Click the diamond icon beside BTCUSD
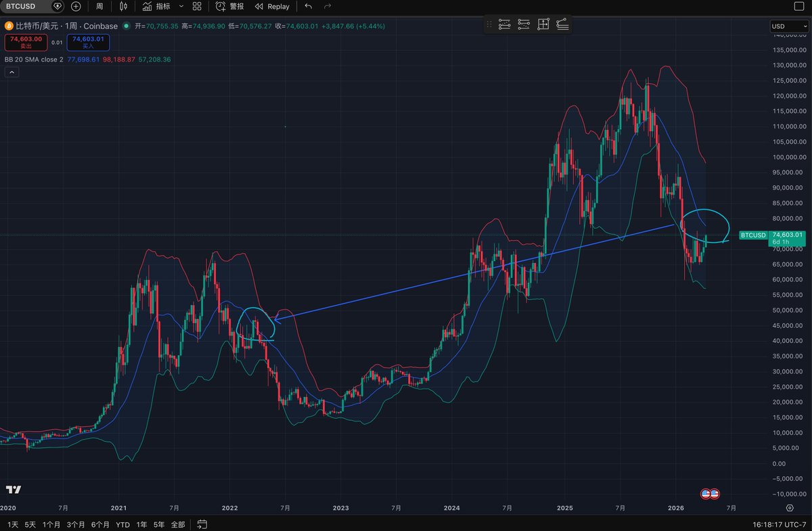The height and width of the screenshot is (531, 812). (x=57, y=6)
